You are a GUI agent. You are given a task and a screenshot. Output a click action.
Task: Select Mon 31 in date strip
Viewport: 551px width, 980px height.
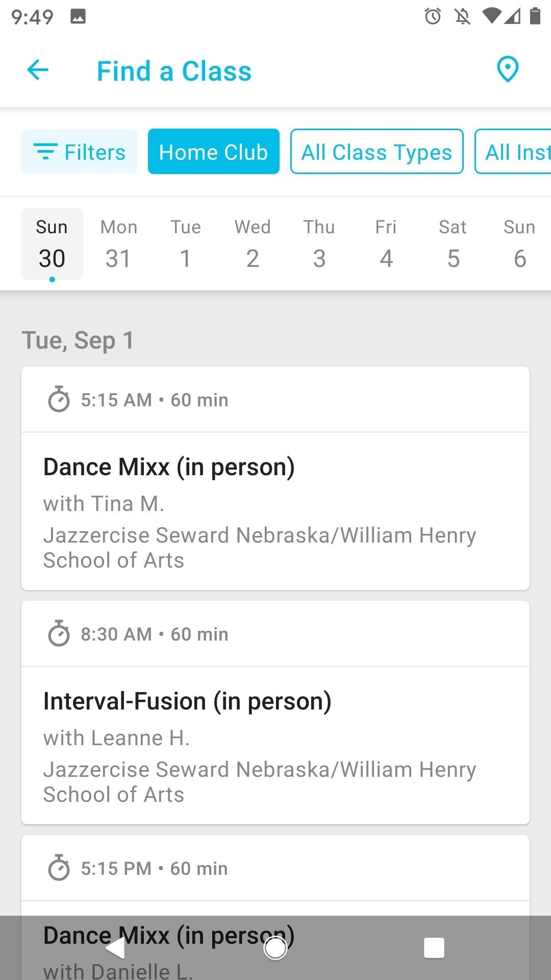118,244
